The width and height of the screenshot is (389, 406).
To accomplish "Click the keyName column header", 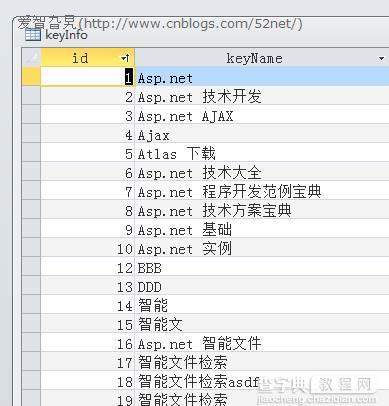I will (262, 58).
